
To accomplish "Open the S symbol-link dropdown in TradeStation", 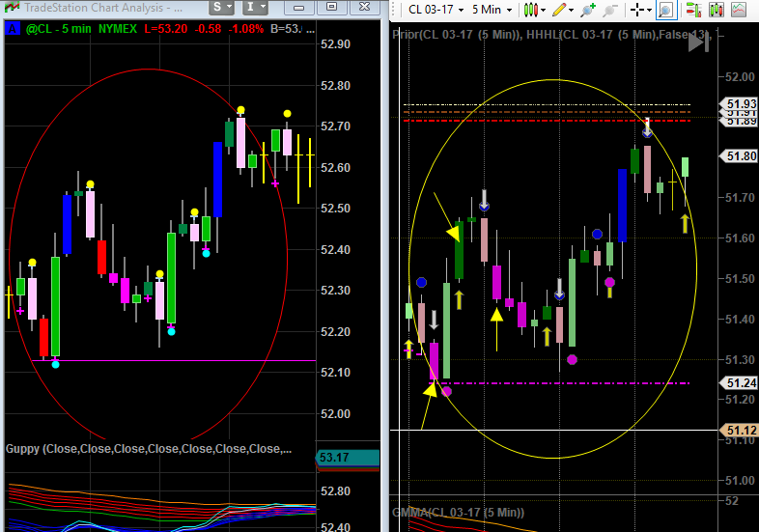I will pyautogui.click(x=222, y=8).
